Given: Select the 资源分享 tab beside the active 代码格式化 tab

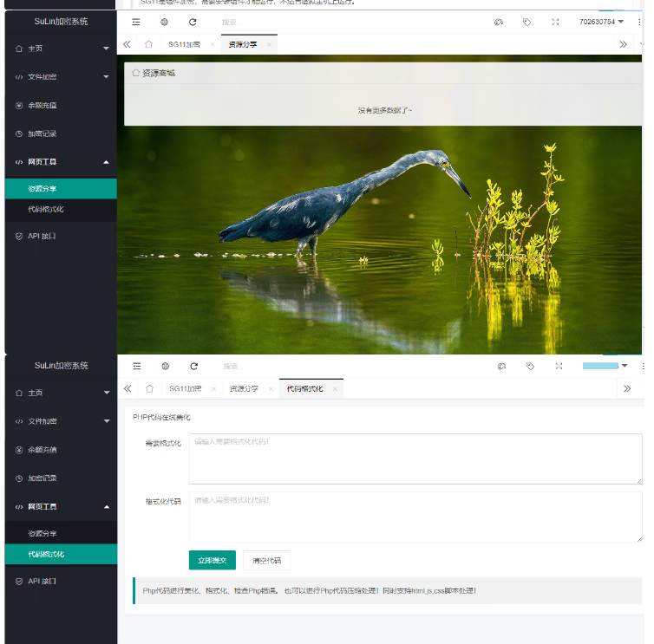Looking at the screenshot, I should pyautogui.click(x=244, y=389).
